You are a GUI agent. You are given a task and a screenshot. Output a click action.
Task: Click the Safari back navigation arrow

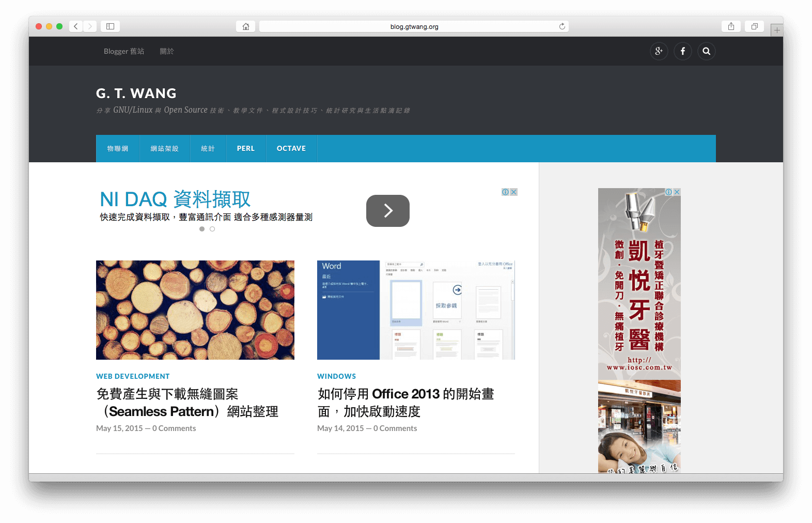(76, 26)
